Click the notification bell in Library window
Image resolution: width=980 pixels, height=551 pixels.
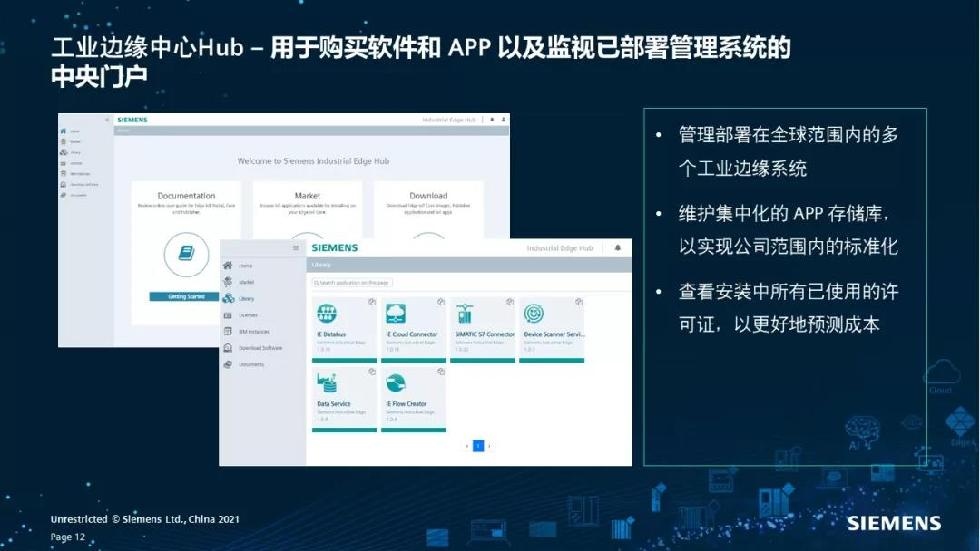[x=617, y=248]
